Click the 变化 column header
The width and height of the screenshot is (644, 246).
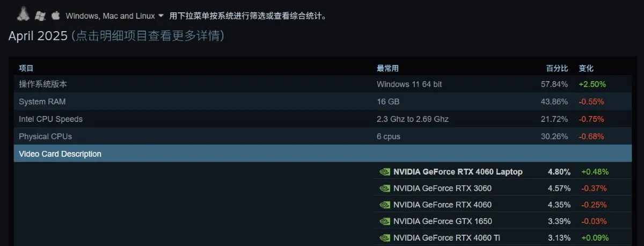click(586, 68)
